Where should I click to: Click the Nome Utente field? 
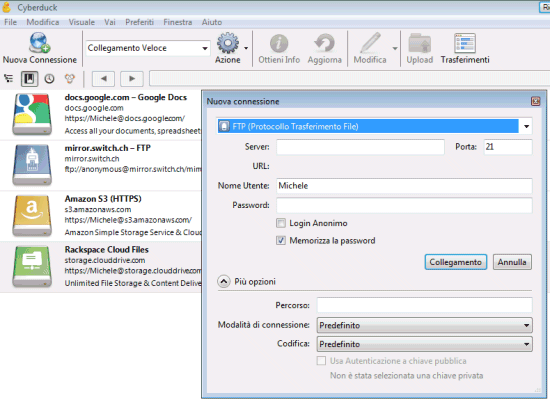coord(404,186)
